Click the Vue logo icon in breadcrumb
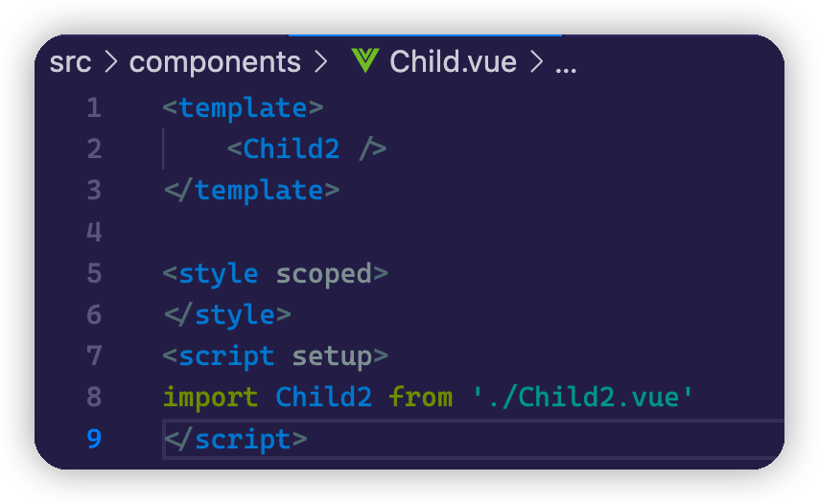 pos(365,62)
